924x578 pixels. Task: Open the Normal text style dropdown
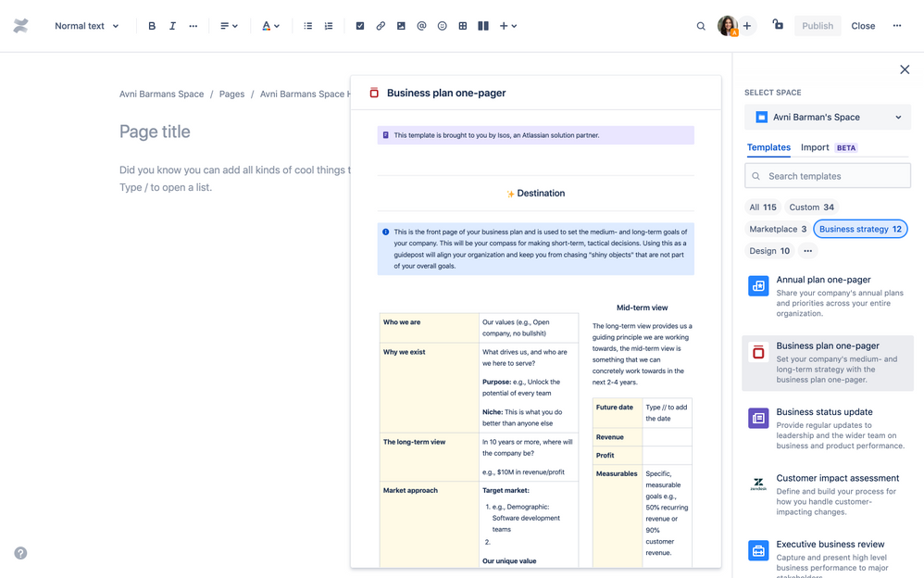click(87, 26)
